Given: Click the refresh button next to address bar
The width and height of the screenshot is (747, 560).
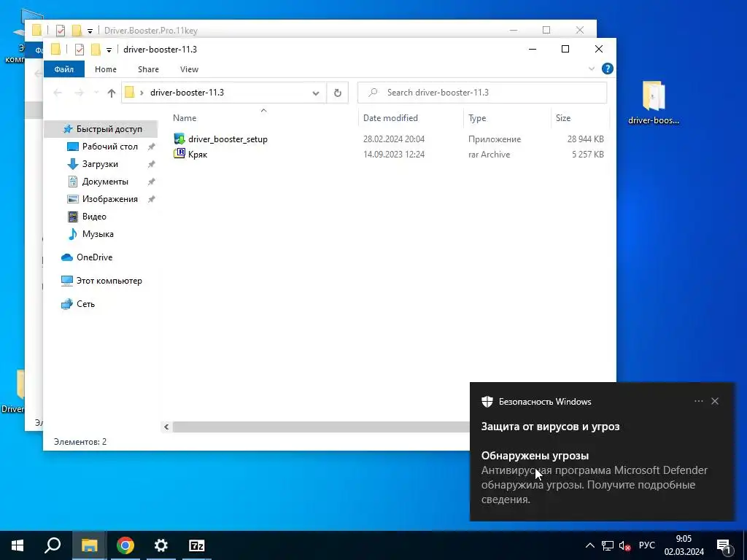Looking at the screenshot, I should pos(337,93).
